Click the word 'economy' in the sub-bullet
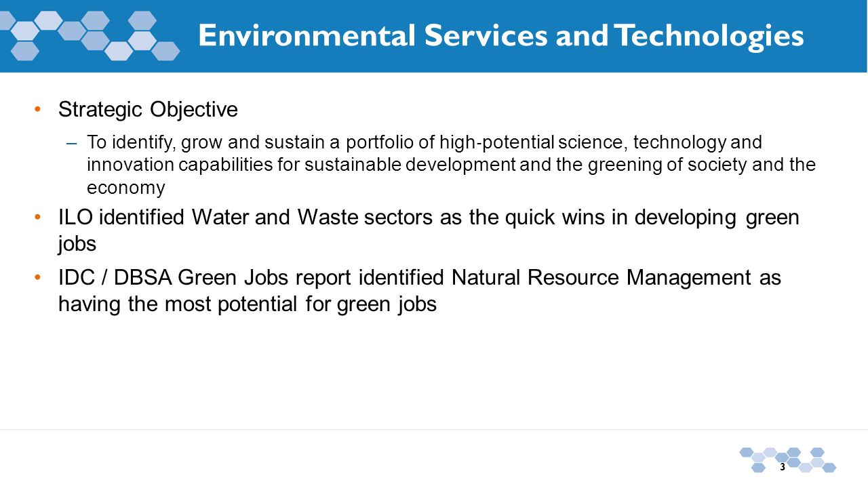This screenshot has width=868, height=488. [x=126, y=188]
